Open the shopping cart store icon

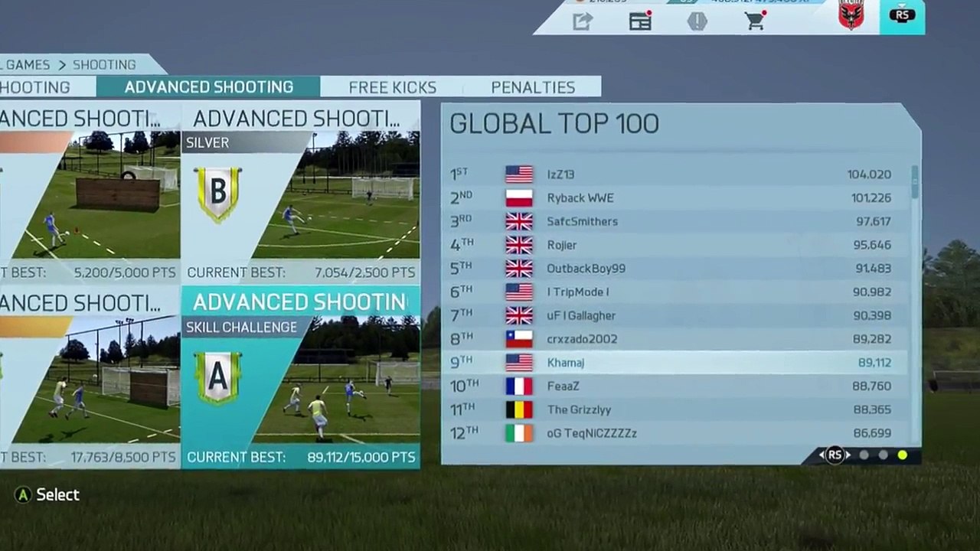point(756,21)
